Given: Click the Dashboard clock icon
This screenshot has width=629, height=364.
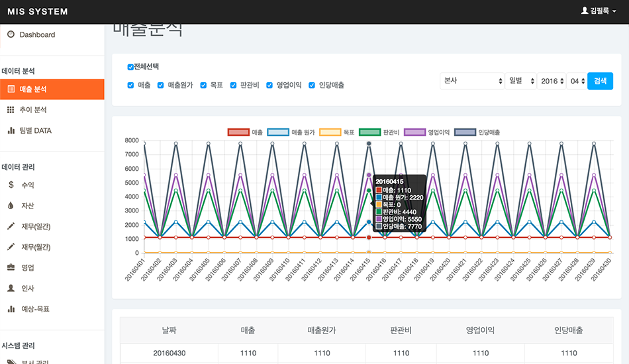Looking at the screenshot, I should point(11,34).
